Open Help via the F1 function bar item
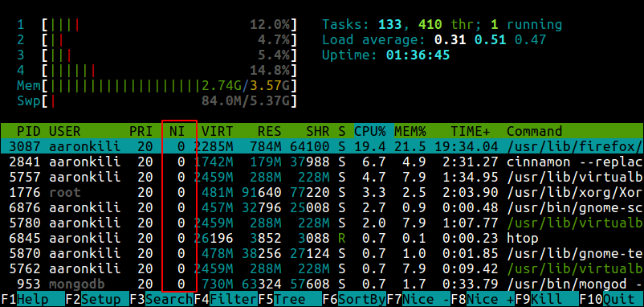Viewport: 644px width, 307px height. (x=32, y=300)
